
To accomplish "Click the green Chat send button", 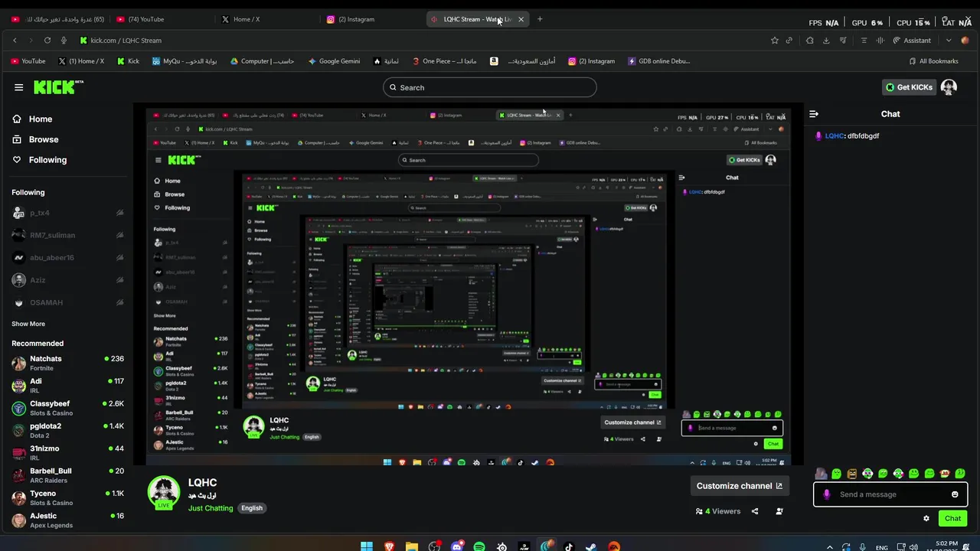I will pos(952,518).
